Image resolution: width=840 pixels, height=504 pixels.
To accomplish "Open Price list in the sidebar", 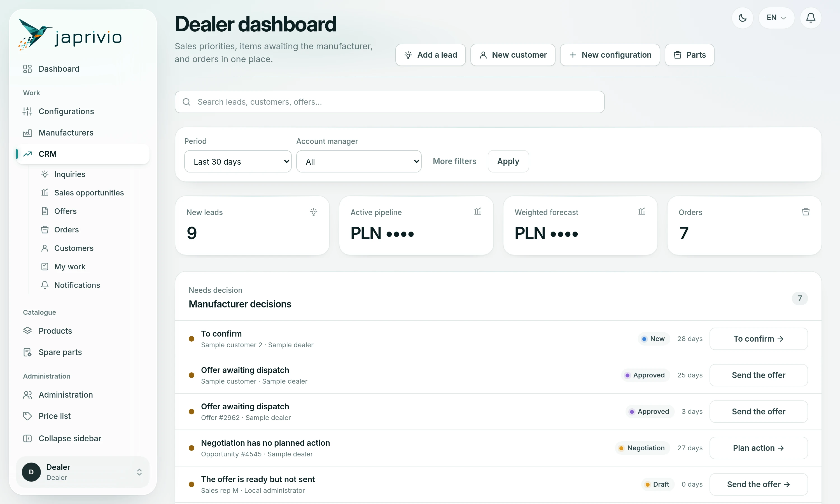I will coord(83,416).
